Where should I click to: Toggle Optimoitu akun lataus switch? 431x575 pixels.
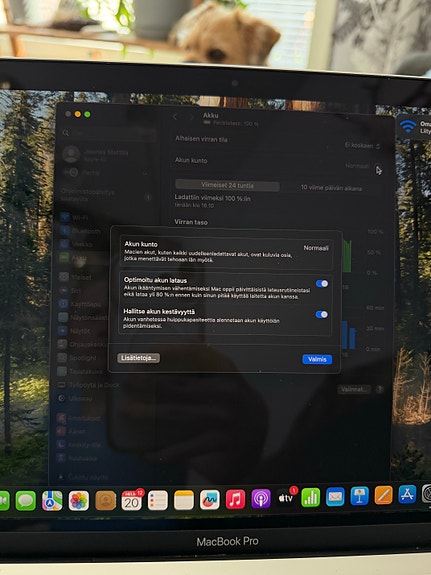point(322,283)
